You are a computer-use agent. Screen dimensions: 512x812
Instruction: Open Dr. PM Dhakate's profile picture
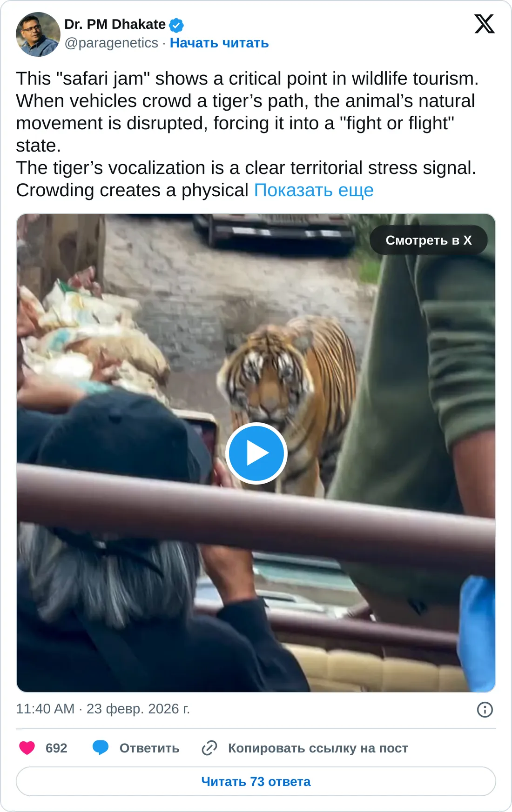click(38, 34)
